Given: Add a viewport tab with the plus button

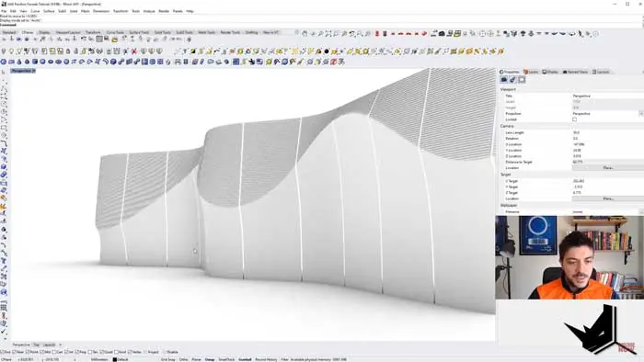Looking at the screenshot, I should pyautogui.click(x=61, y=345).
